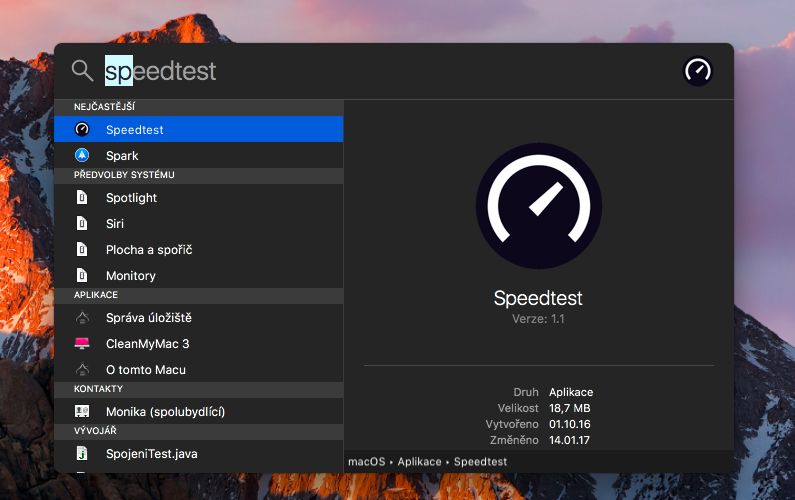The height and width of the screenshot is (500, 795).
Task: Click macOS in the bottom path bar
Action: [x=365, y=462]
